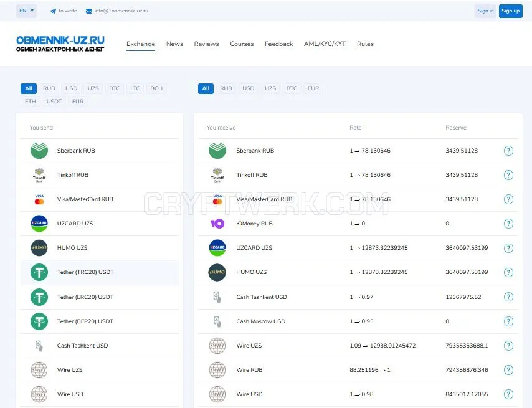This screenshot has height=408, width=532.
Task: Filter You send by RUB
Action: (49, 88)
